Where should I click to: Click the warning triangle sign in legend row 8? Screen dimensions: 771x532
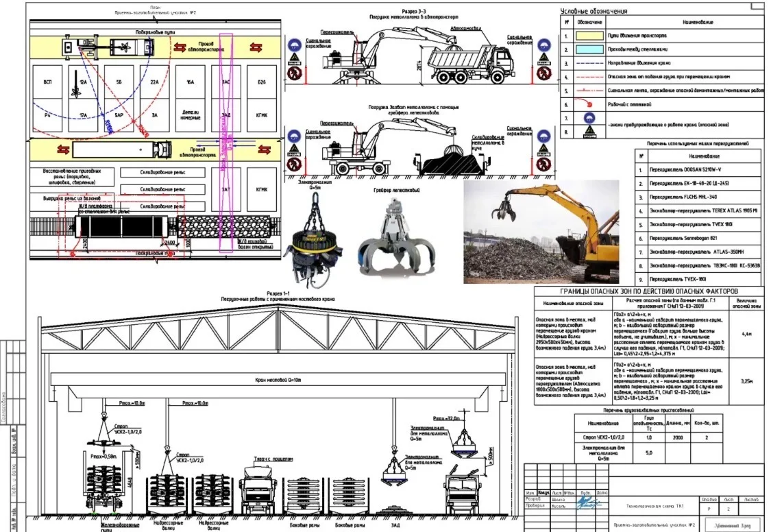click(x=589, y=132)
